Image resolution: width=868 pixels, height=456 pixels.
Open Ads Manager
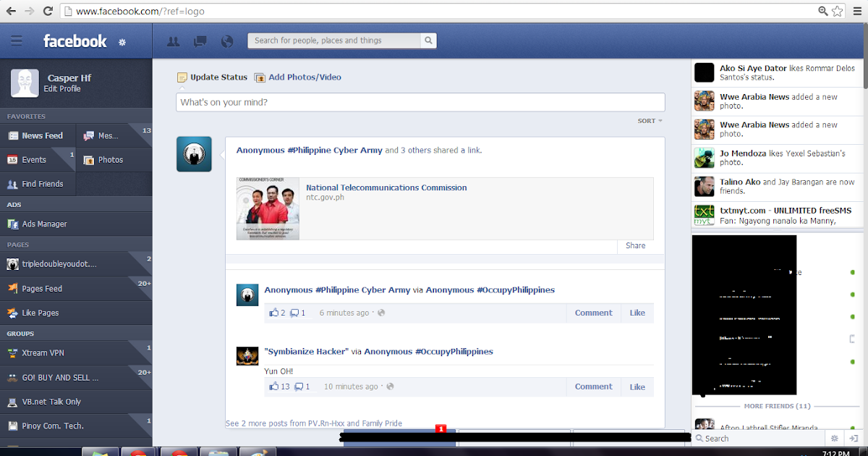coord(76,224)
